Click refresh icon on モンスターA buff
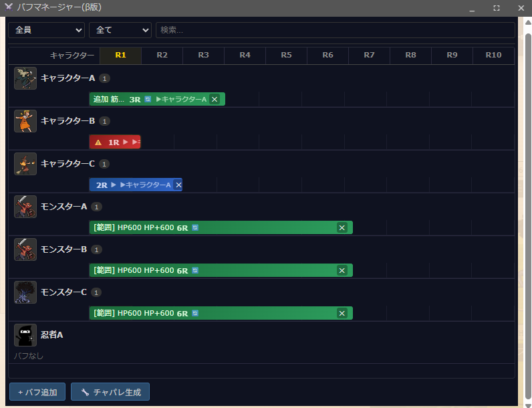The image size is (532, 408). [x=195, y=227]
